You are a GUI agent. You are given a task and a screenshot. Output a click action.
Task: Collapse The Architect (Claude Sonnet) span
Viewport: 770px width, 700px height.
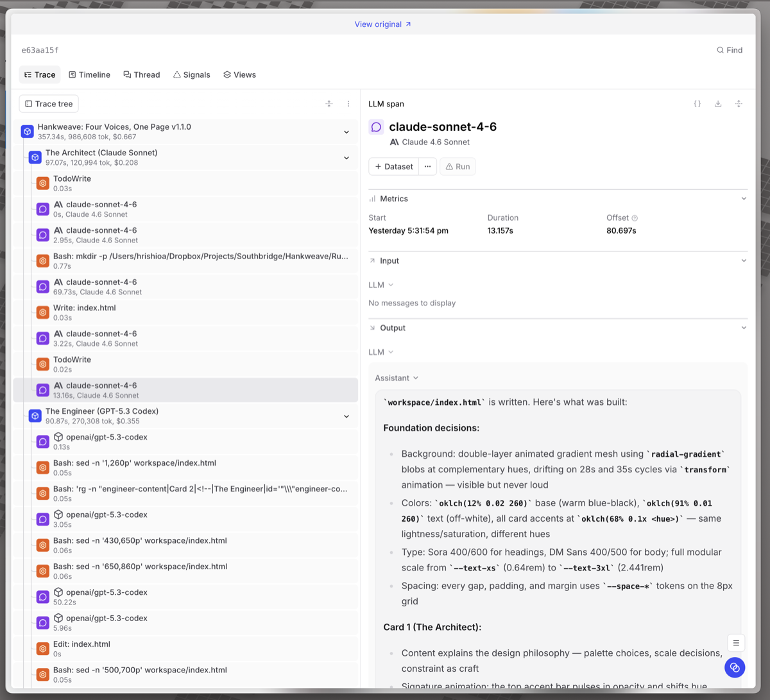tap(346, 158)
